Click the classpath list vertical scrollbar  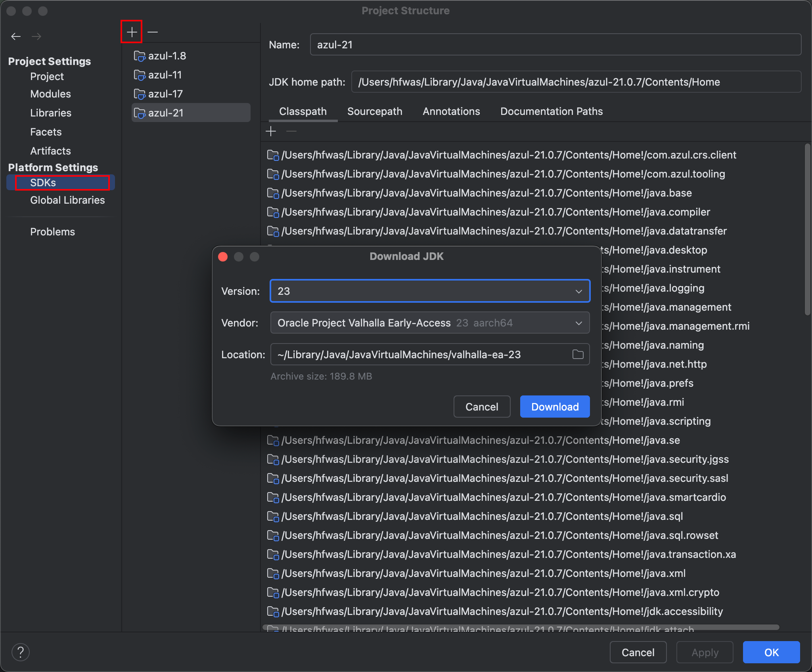point(807,230)
